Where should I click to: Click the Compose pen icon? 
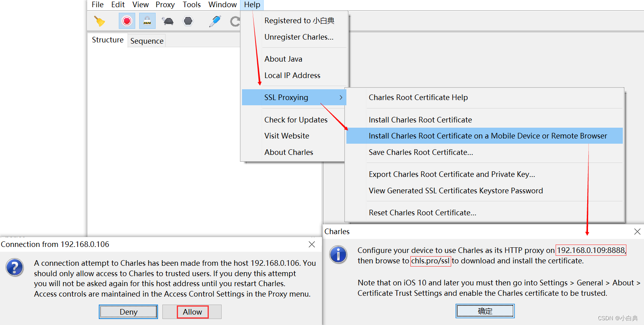[x=215, y=21]
